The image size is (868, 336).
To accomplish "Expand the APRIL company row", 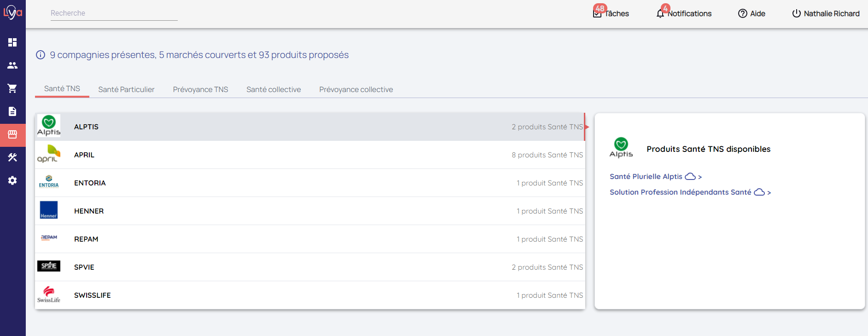I will pyautogui.click(x=310, y=155).
